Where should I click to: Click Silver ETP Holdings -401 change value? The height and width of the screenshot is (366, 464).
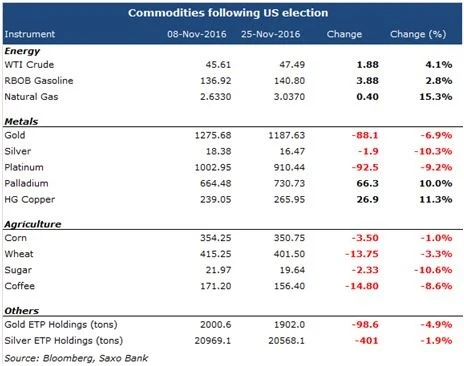(x=367, y=341)
